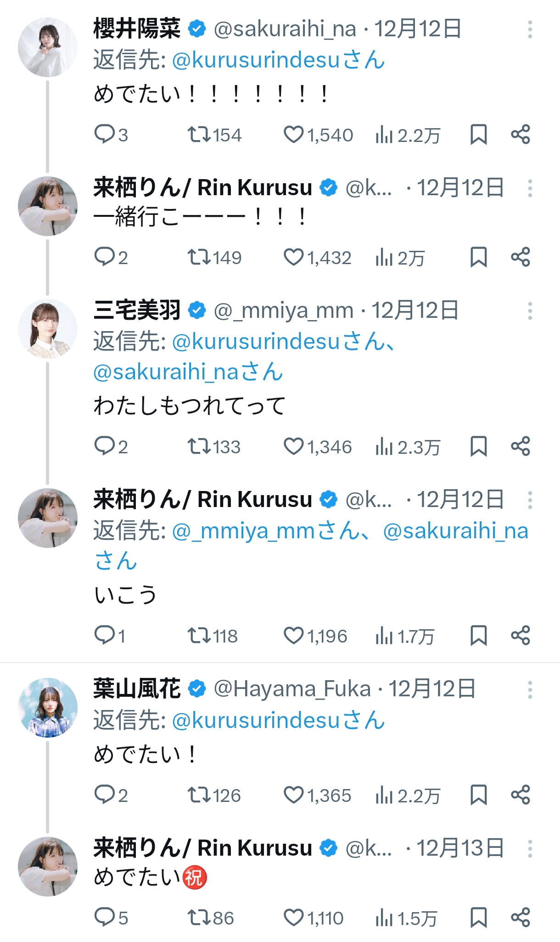Retweet 櫻井陽菜's tweet with 154 reposts
The height and width of the screenshot is (942, 560).
click(199, 135)
